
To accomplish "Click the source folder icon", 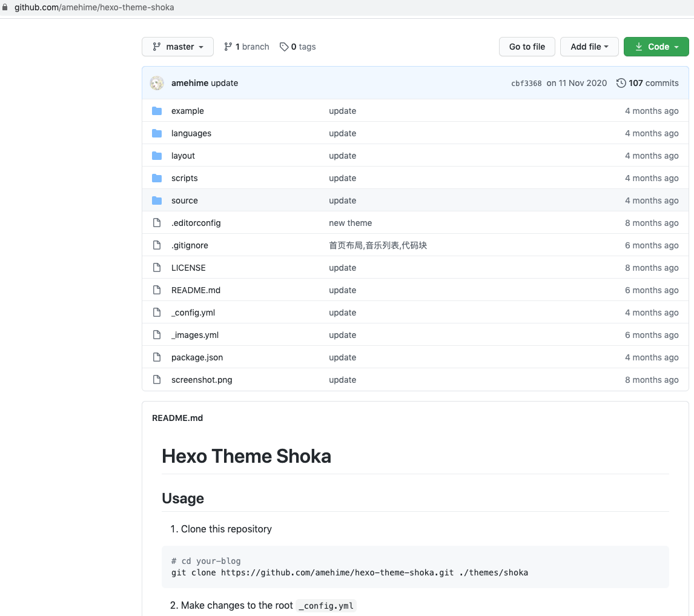I will pos(157,200).
